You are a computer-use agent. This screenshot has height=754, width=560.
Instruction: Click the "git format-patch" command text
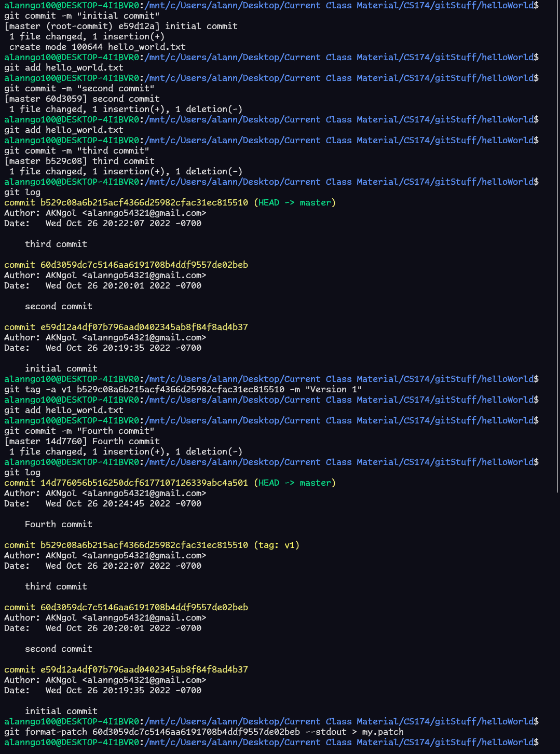[46, 732]
